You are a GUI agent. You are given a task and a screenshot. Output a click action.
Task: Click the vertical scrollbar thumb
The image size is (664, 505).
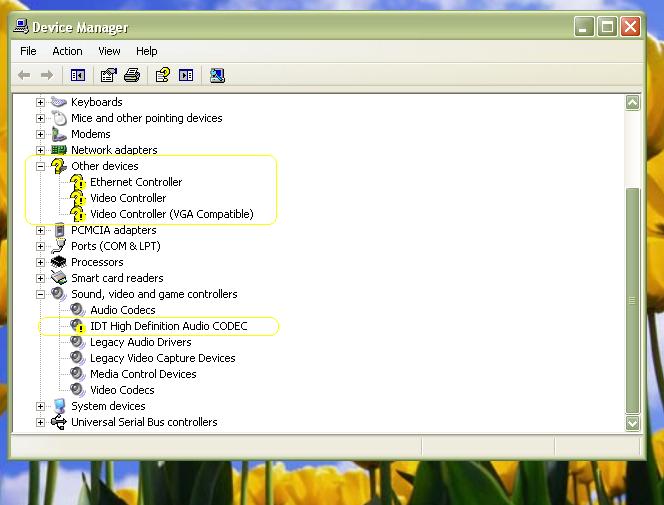[633, 301]
